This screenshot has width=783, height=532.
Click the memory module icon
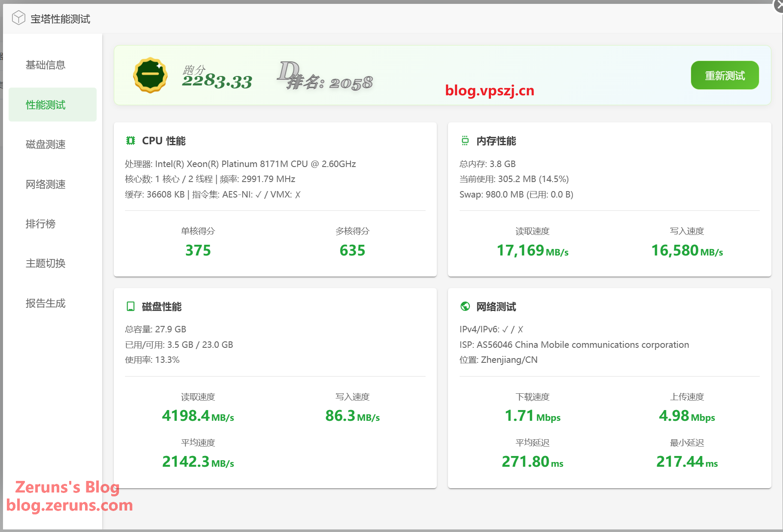465,140
